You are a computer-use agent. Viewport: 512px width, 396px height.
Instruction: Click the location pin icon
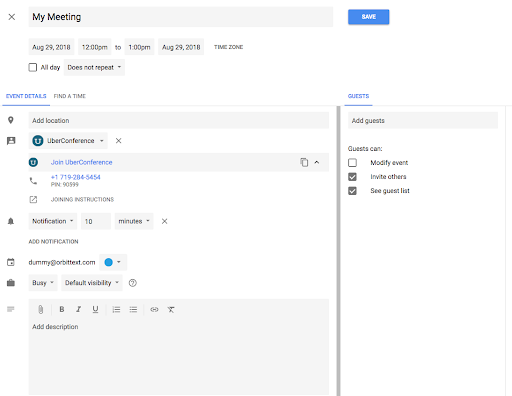click(11, 120)
